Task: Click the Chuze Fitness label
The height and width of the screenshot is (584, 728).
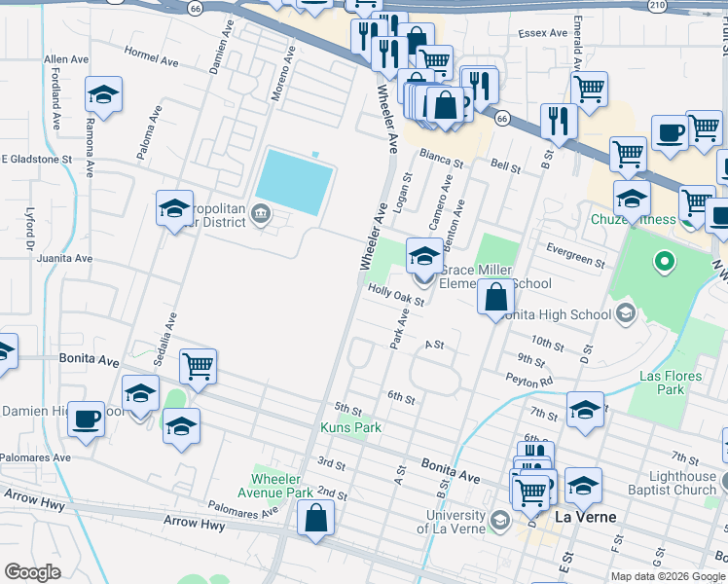Action: coord(634,219)
